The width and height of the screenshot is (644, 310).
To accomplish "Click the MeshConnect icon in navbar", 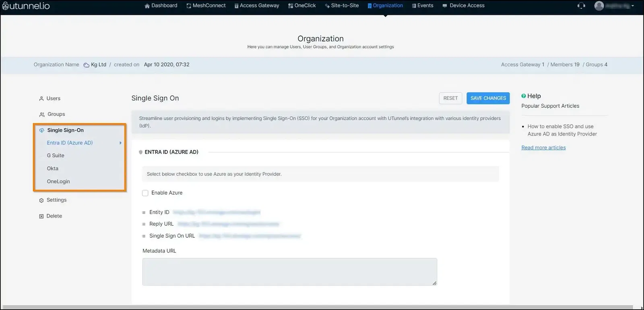I will tap(189, 6).
